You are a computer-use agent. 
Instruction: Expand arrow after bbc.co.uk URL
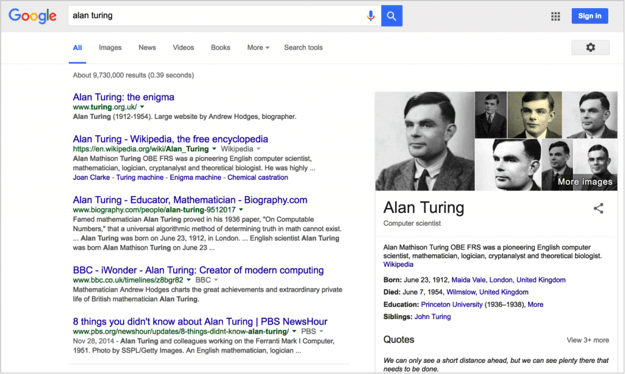(x=189, y=280)
